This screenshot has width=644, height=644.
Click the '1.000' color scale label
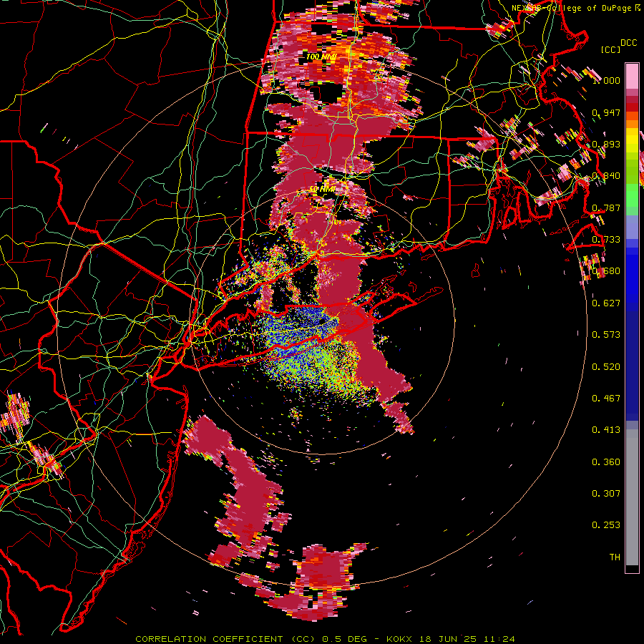point(606,80)
